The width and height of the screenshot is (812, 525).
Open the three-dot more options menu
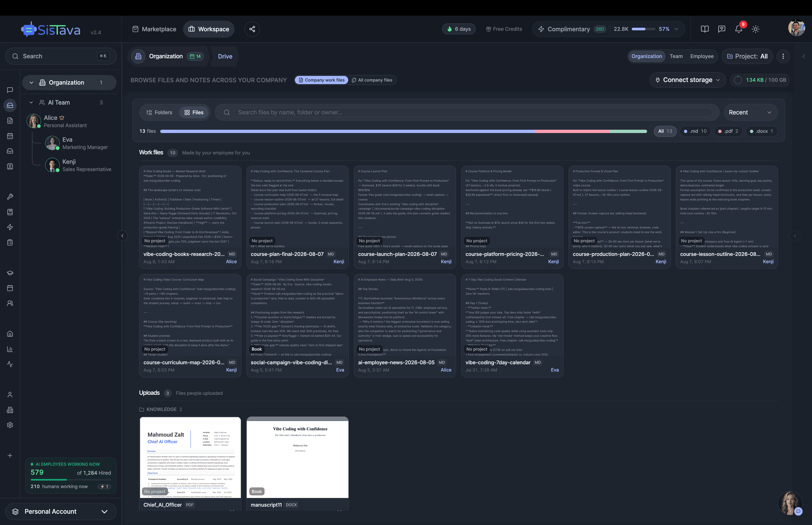[783, 56]
